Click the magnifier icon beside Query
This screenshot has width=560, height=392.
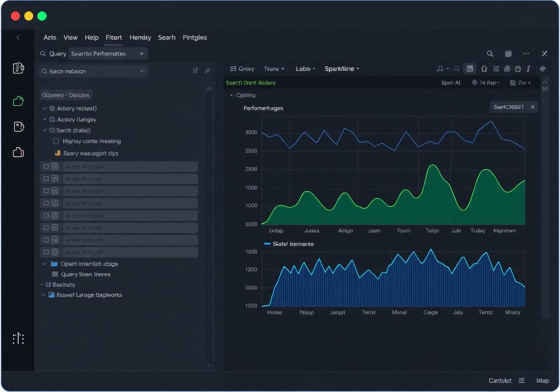(43, 54)
